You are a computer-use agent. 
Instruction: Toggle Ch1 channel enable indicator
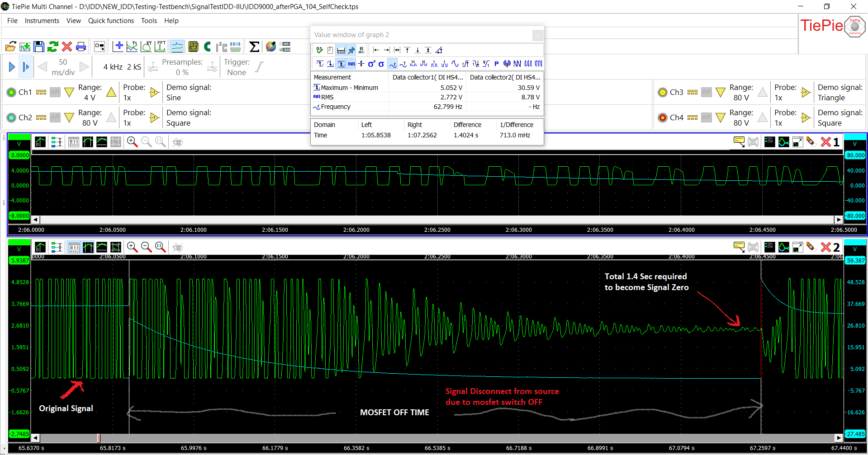coord(11,92)
